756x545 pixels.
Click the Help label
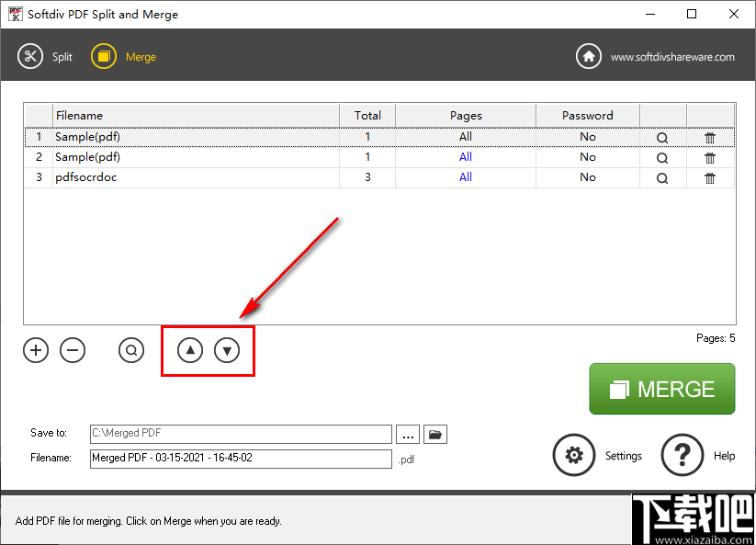724,456
